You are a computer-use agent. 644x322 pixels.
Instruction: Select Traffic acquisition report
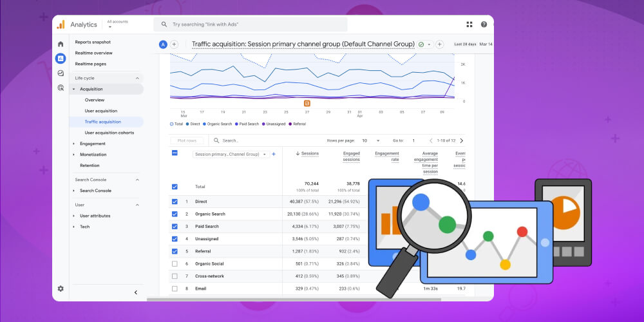(102, 122)
